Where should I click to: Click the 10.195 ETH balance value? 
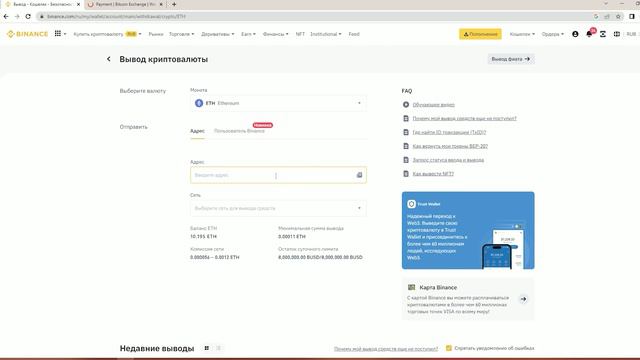click(203, 237)
